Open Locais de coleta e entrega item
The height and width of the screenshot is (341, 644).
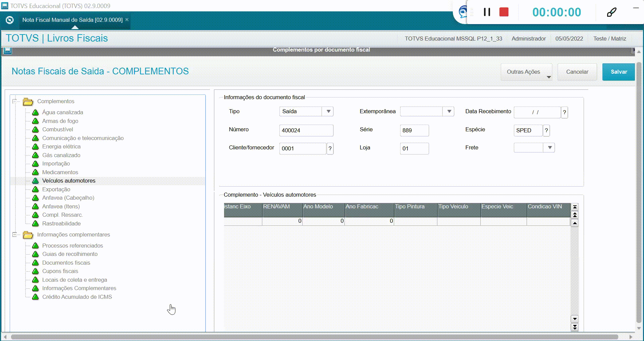[x=74, y=280]
